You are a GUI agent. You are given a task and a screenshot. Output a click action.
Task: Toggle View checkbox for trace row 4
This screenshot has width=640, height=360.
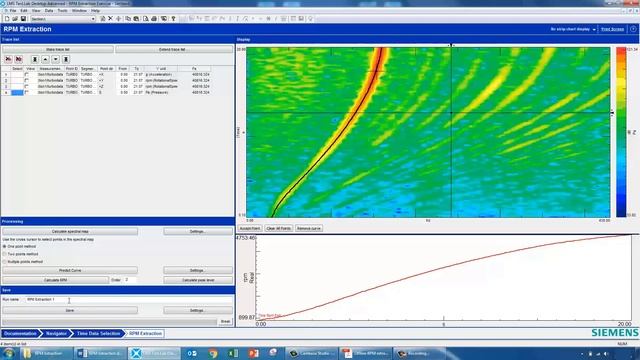(27, 93)
